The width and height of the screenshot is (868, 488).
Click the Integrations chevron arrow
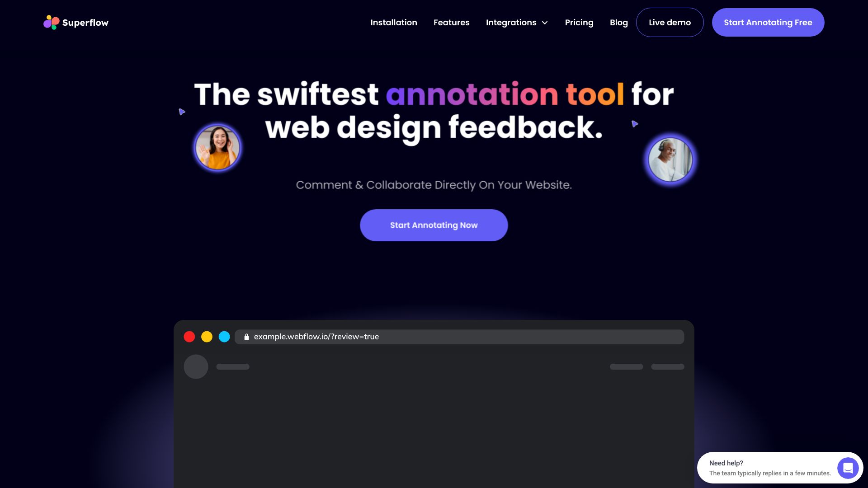click(x=545, y=23)
